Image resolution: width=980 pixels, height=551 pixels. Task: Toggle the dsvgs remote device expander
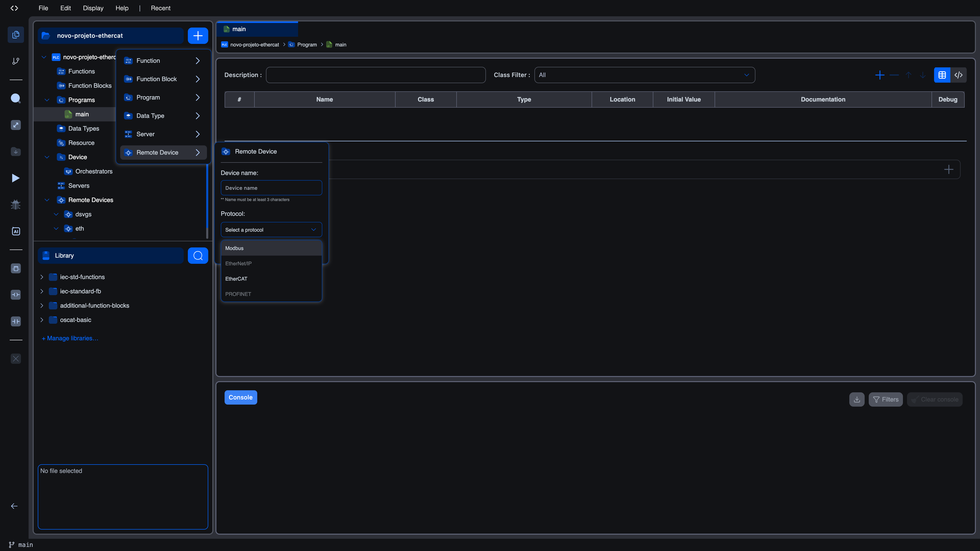56,214
